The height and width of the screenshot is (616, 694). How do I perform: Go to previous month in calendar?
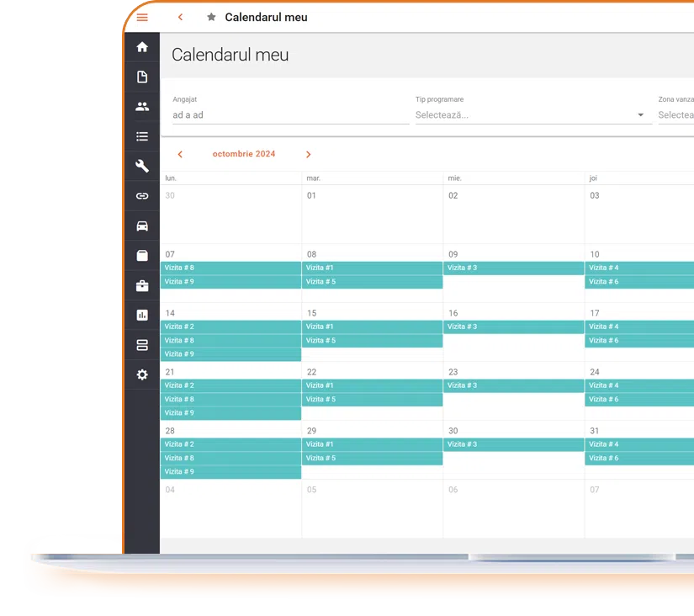point(180,154)
